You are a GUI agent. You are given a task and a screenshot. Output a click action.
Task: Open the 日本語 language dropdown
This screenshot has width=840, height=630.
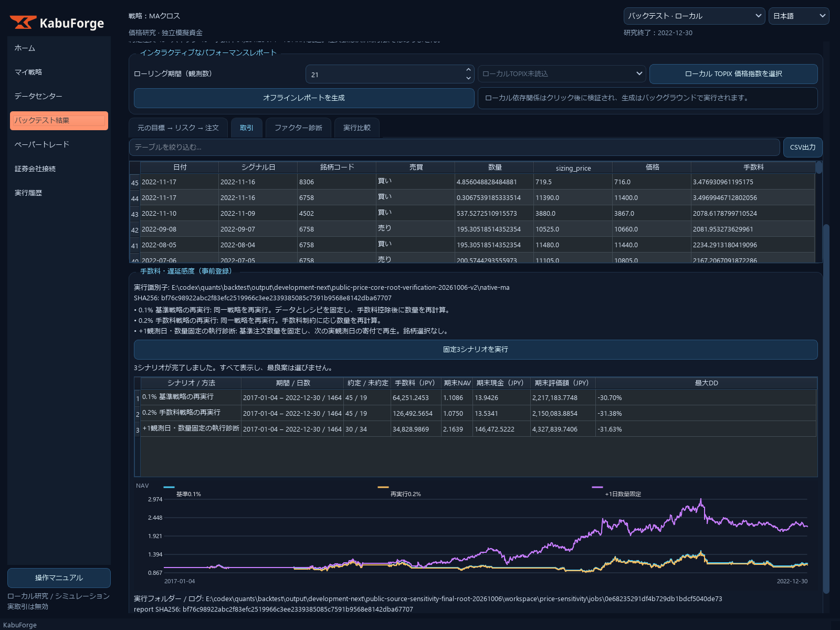point(799,16)
